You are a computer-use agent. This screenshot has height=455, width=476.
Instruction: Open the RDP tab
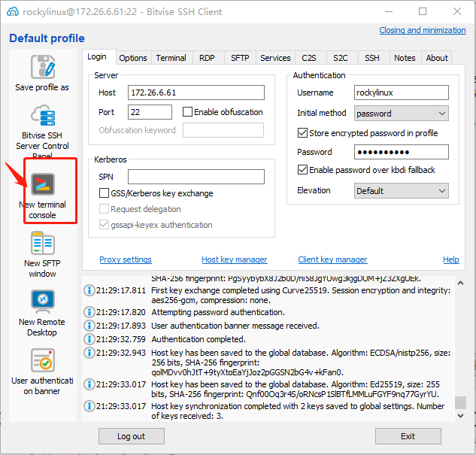[207, 58]
